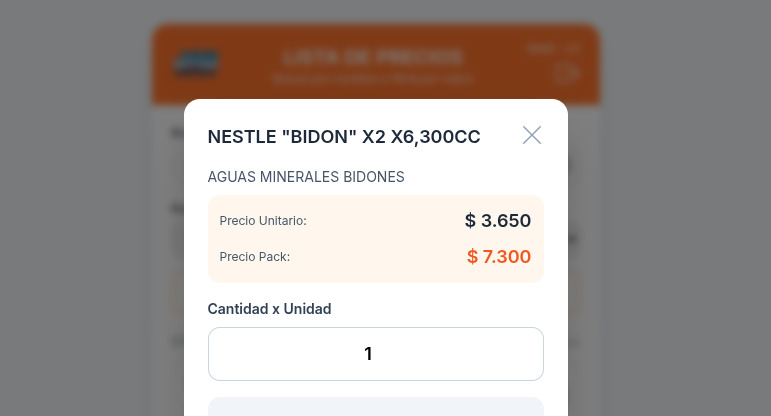Click the Precio Pack label
Viewport: 771px width, 416px height.
(255, 257)
